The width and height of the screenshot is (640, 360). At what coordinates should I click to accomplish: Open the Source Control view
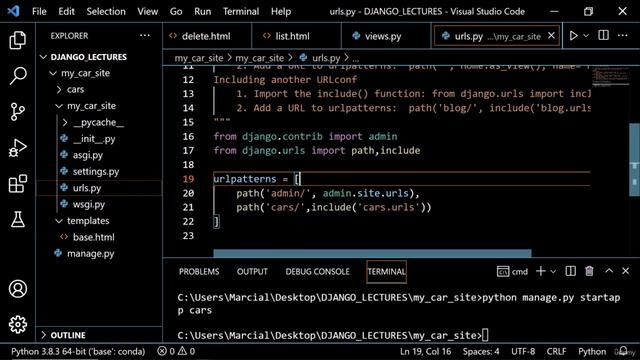pyautogui.click(x=18, y=111)
